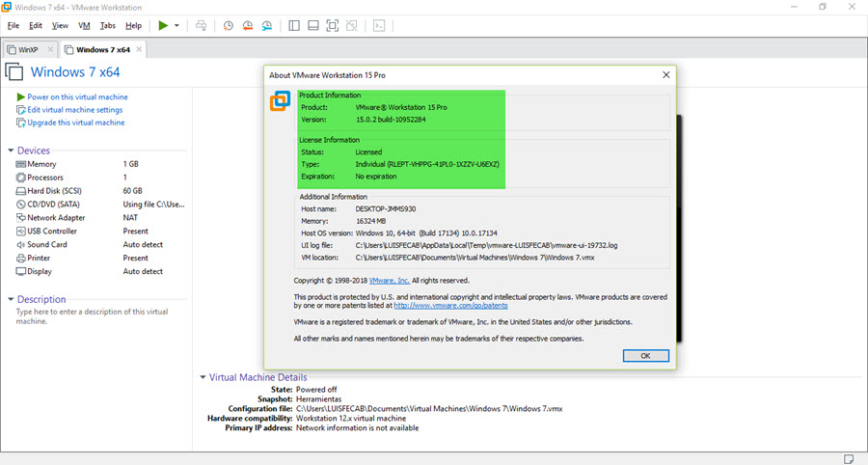Viewport: 868px width, 465px height.
Task: Select the Hard Disk (SCSI) device
Action: pyautogui.click(x=100, y=191)
